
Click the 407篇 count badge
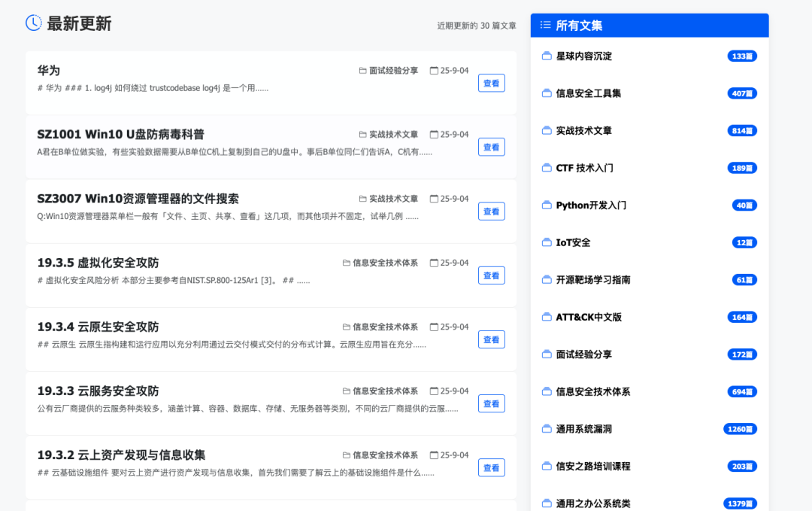(x=742, y=93)
